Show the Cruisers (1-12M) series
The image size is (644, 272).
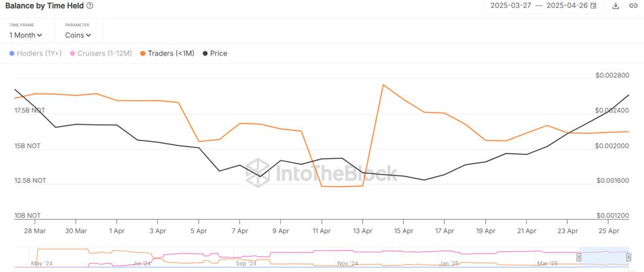(x=103, y=54)
